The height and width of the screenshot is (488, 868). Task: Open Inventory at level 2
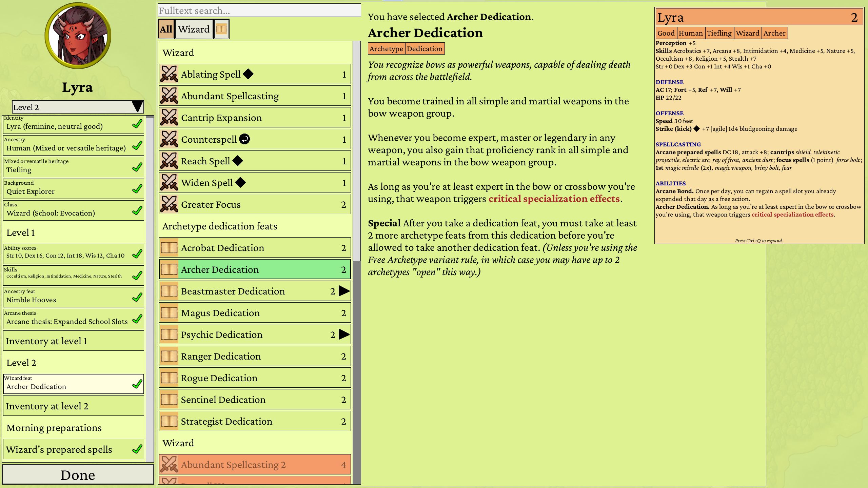(74, 406)
